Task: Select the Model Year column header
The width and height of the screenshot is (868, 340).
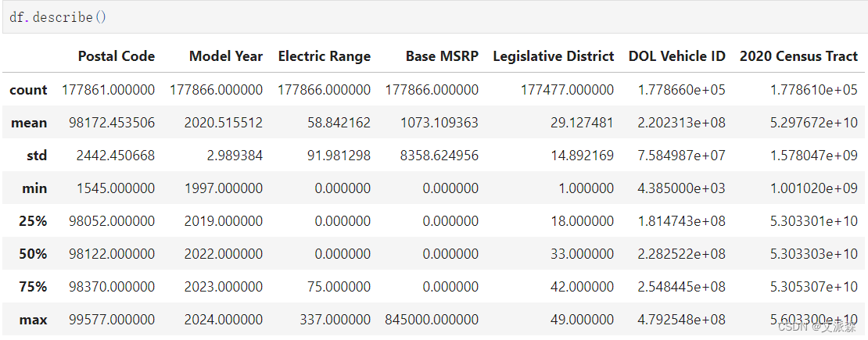Action: (226, 56)
